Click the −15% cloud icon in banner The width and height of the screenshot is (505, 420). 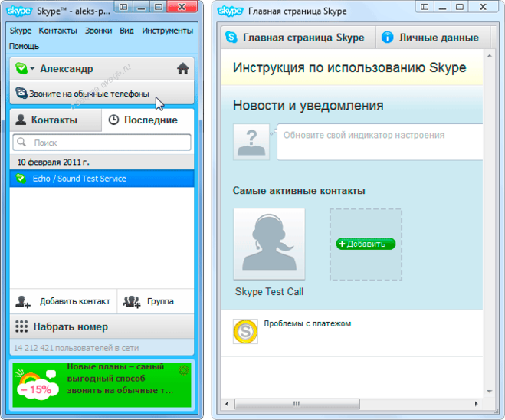point(37,386)
